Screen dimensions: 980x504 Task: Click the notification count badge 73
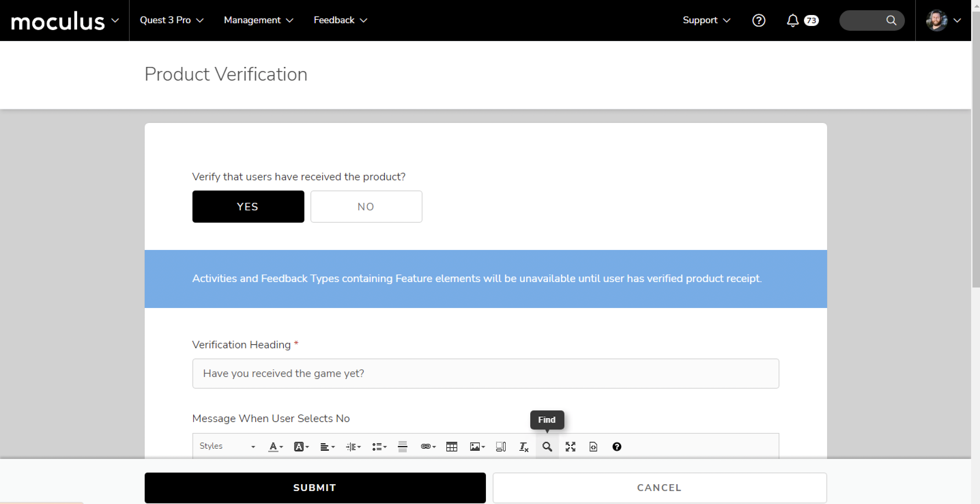point(811,20)
